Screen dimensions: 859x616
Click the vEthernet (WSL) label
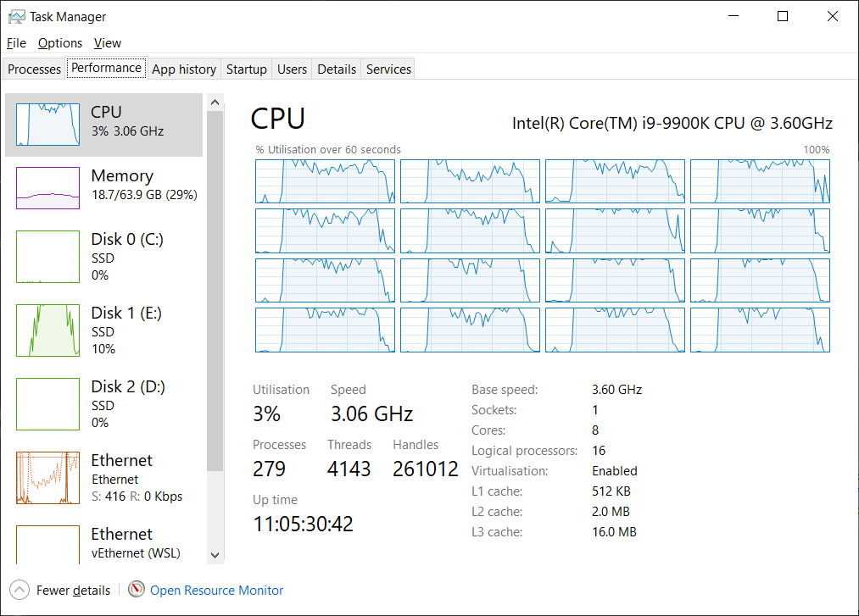tap(136, 553)
